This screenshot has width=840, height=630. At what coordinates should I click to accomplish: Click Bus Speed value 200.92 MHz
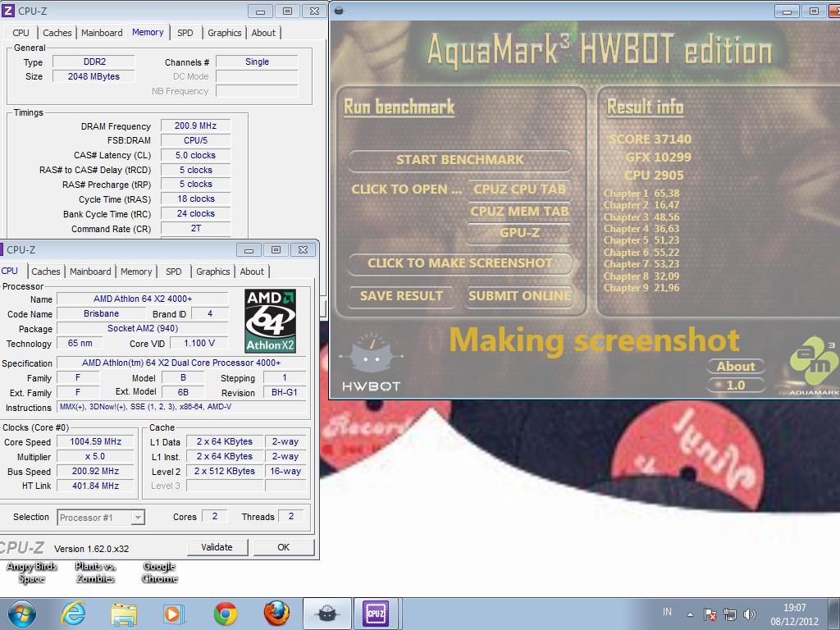click(95, 472)
